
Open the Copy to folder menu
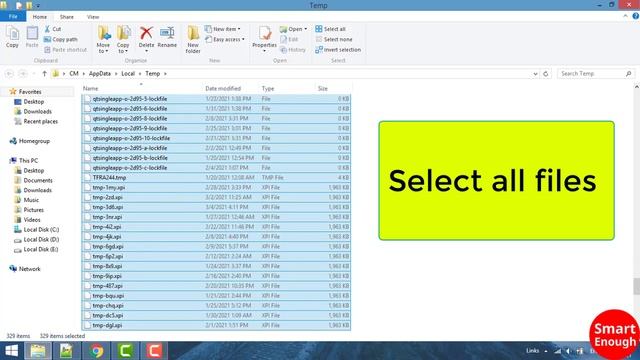tap(123, 39)
